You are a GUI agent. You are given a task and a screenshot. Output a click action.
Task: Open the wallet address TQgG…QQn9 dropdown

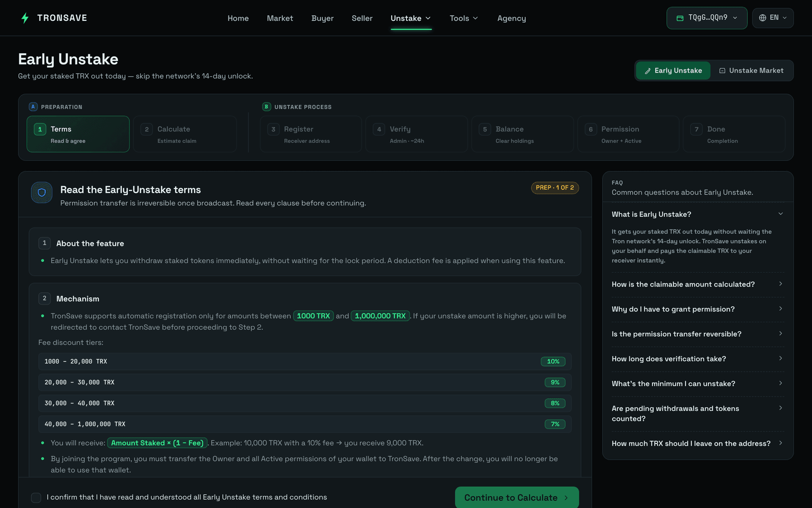pos(707,18)
